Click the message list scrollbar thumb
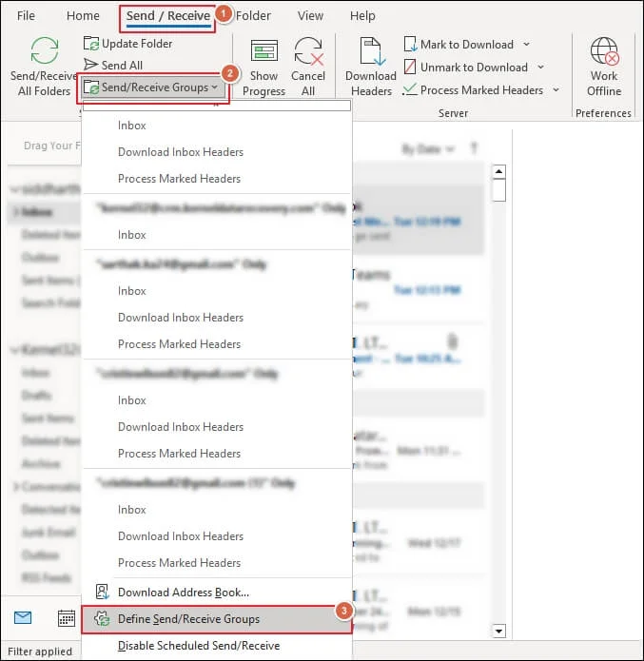The width and height of the screenshot is (644, 661). tap(498, 190)
